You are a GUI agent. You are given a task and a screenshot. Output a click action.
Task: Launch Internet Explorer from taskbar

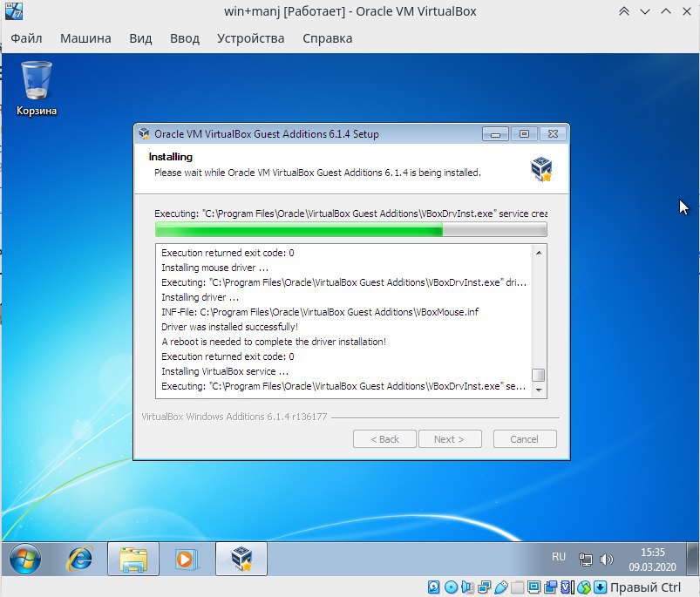79,558
